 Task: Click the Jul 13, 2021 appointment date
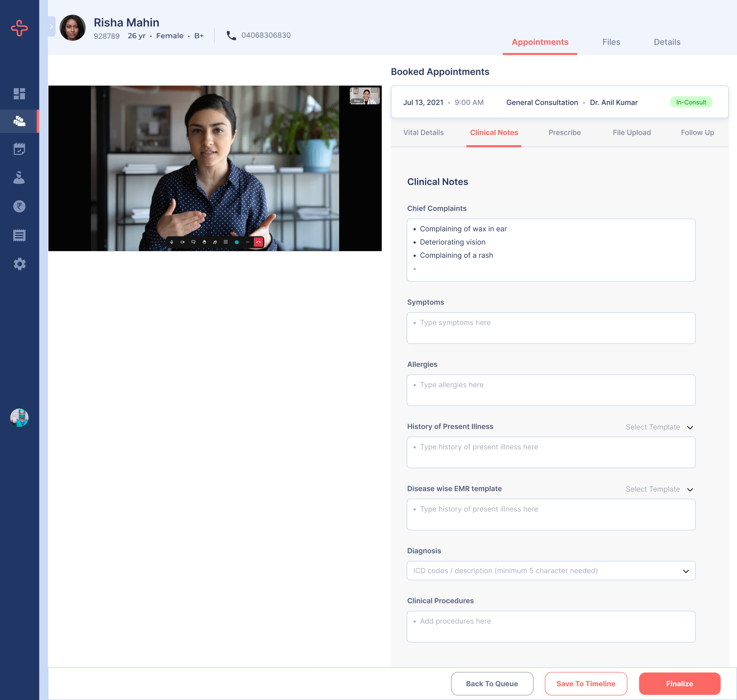pos(423,102)
